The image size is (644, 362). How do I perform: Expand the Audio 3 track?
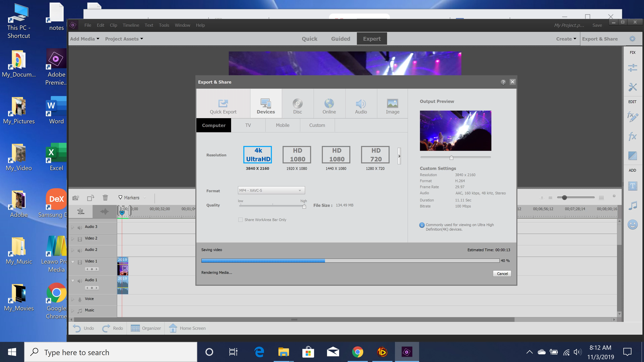coord(73,227)
